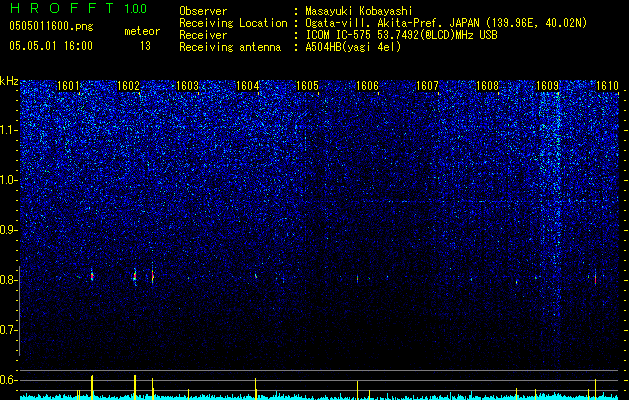Click the A504HB(yagi 4el) antenna text
The height and width of the screenshot is (400, 629).
(353, 47)
